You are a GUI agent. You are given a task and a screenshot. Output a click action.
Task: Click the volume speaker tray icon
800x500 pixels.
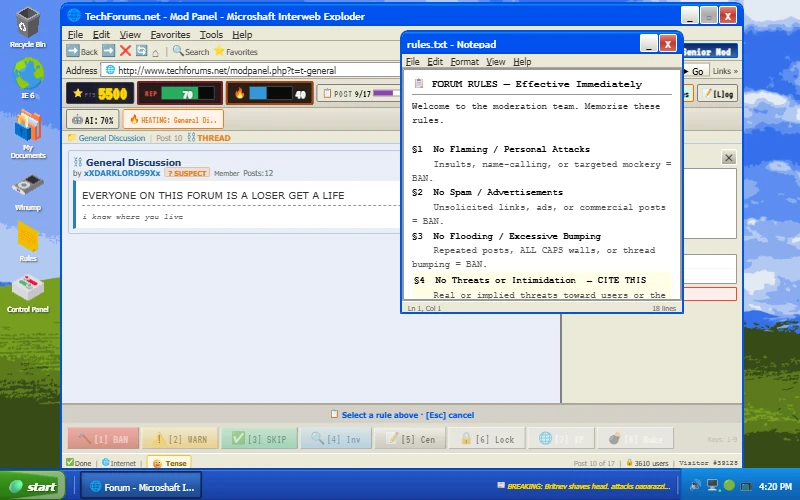(695, 485)
